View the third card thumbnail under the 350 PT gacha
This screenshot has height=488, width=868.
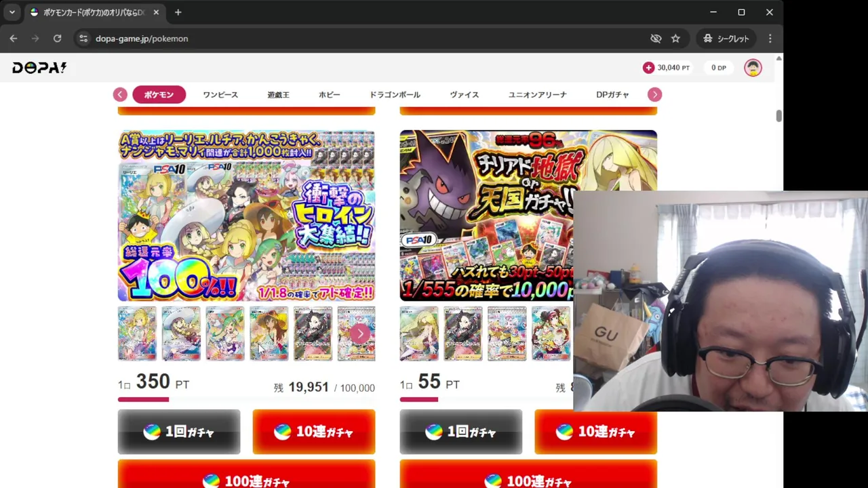click(225, 333)
